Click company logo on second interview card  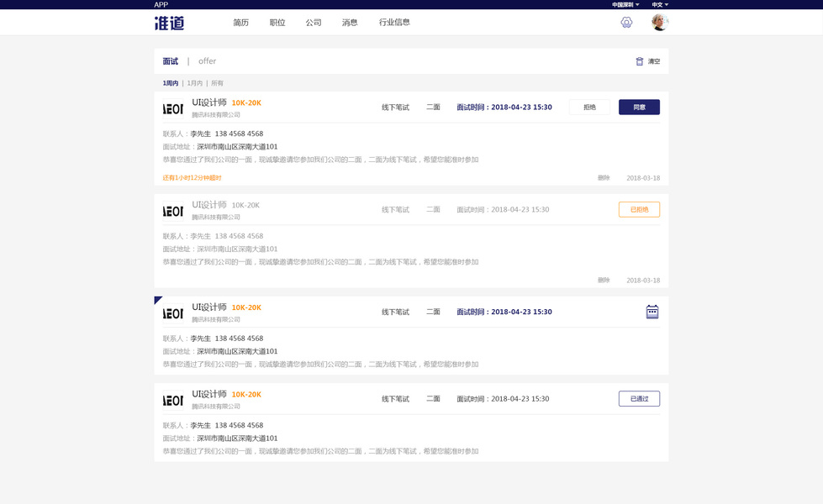(173, 212)
